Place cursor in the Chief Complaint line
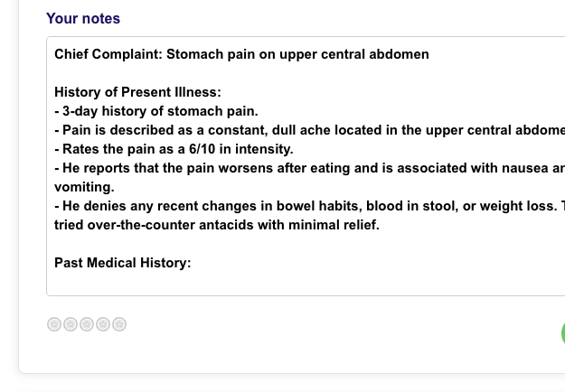Screen dimensions: 565x392 point(241,54)
